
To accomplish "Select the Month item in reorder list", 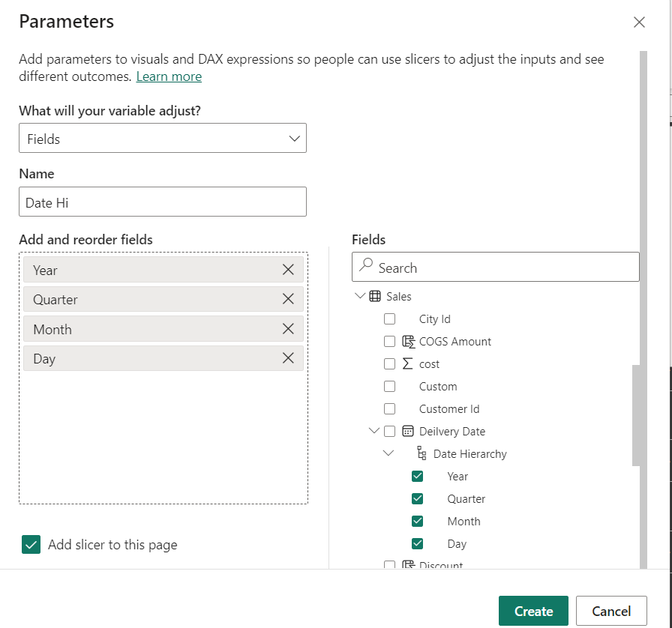I will click(x=163, y=328).
